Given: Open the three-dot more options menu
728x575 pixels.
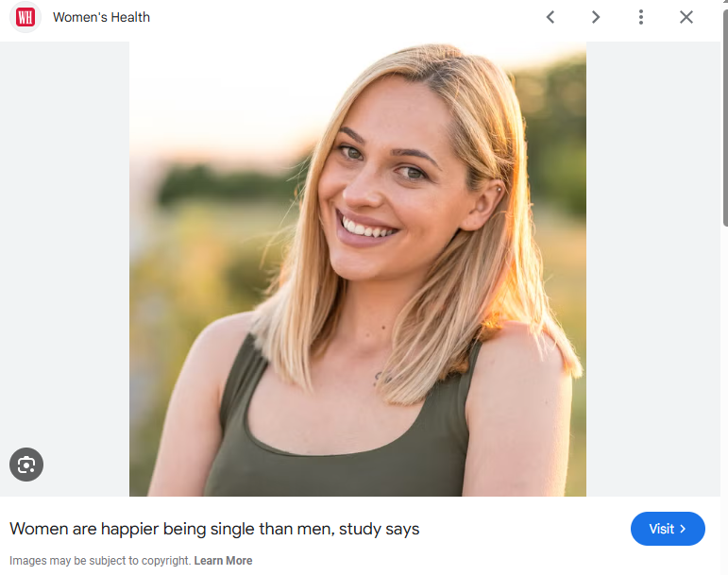Looking at the screenshot, I should pos(641,17).
